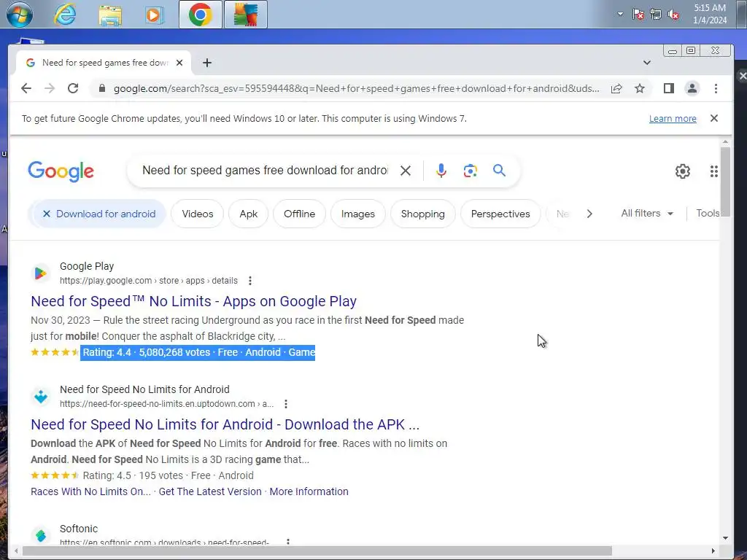The image size is (747, 560).
Task: Select the Need for speed games tab
Action: pos(105,63)
